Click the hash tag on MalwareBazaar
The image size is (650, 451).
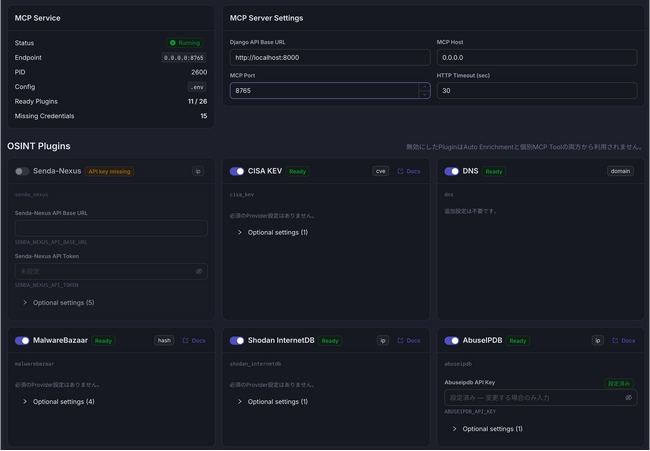point(164,340)
